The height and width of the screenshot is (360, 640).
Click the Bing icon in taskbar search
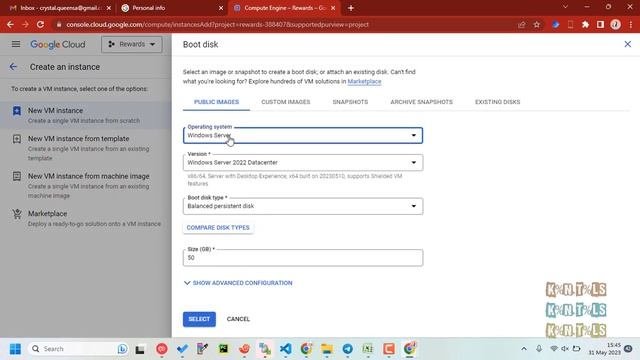point(122,349)
